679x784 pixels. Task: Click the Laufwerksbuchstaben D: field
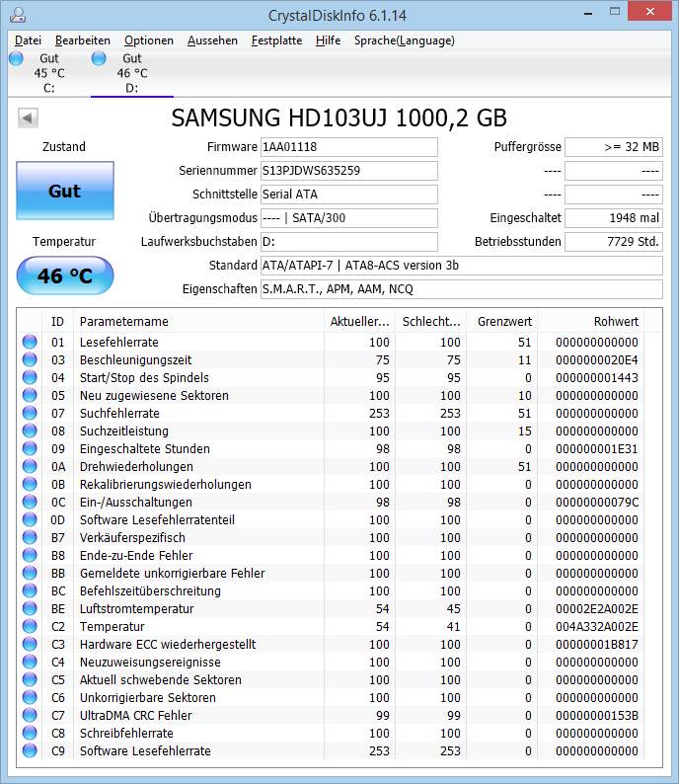pos(348,242)
